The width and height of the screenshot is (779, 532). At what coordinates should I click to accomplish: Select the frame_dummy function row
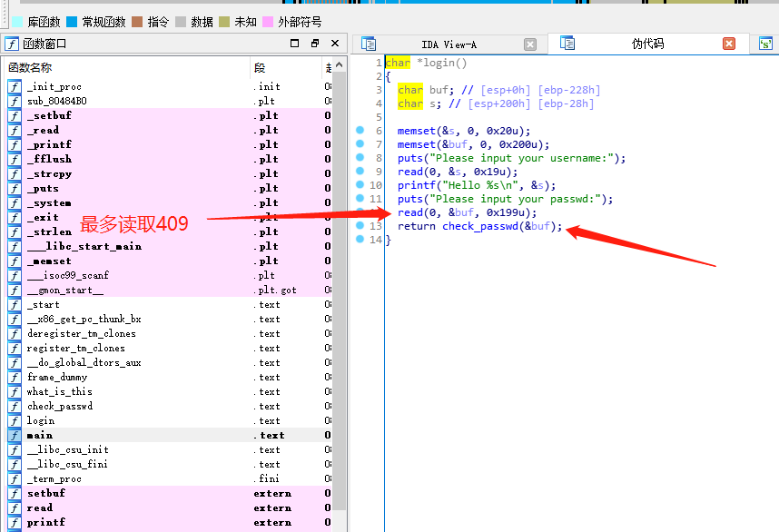169,377
